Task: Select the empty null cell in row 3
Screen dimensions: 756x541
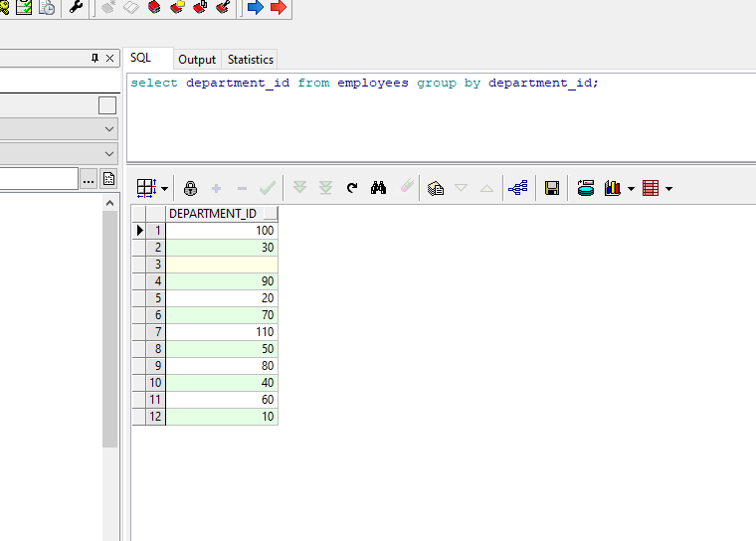Action: click(x=222, y=265)
